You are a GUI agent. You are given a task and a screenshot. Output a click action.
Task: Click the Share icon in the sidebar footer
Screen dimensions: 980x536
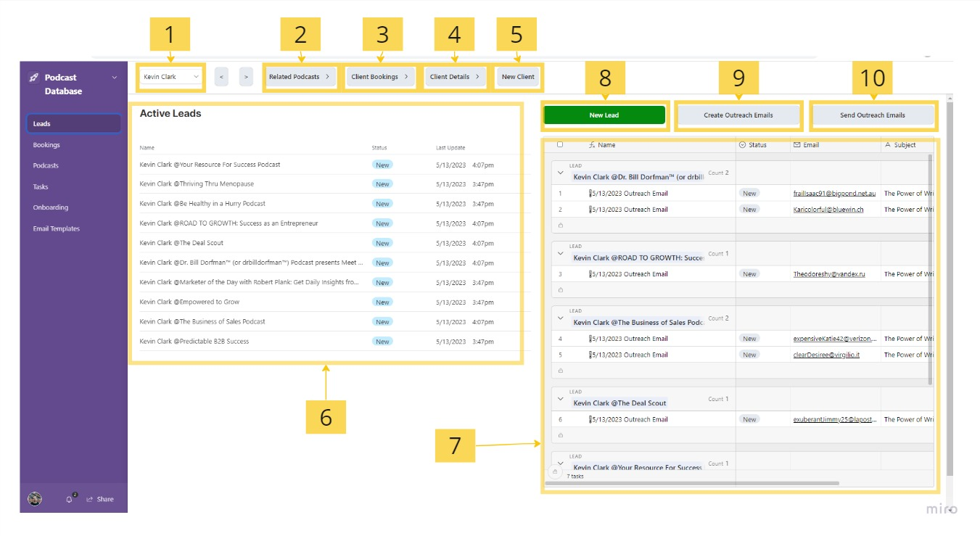[x=90, y=499]
